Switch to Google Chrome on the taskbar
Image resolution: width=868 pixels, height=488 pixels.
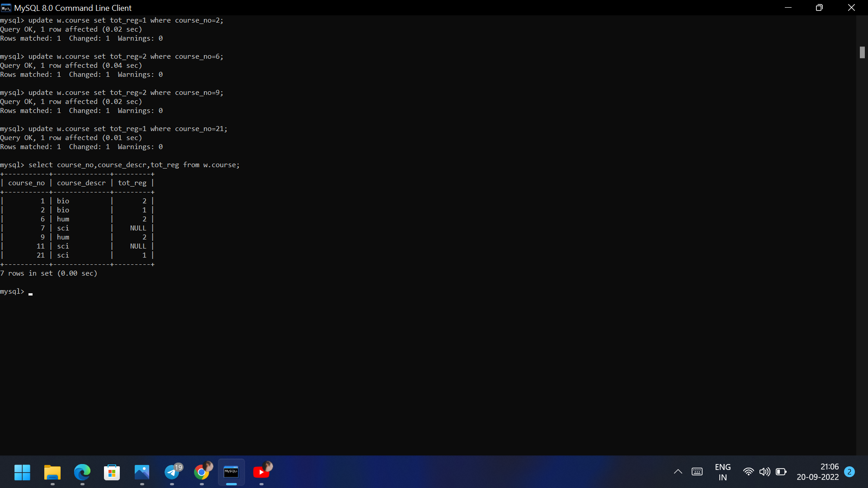(x=202, y=472)
